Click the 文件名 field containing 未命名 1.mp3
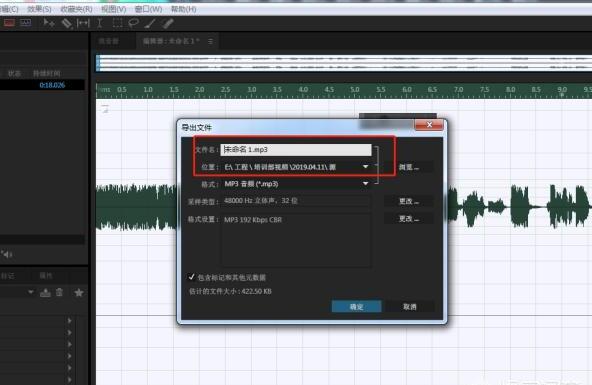Viewport: 592px width, 385px height. pyautogui.click(x=296, y=149)
